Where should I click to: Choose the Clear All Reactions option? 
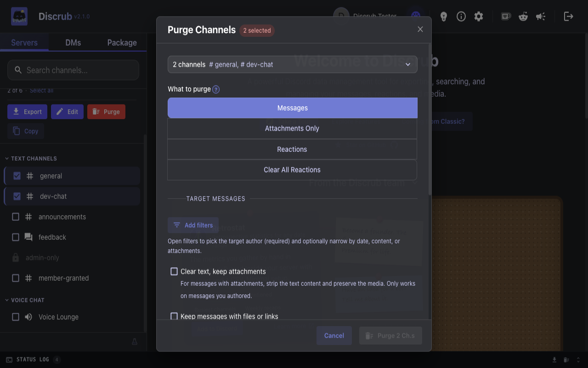pos(292,170)
